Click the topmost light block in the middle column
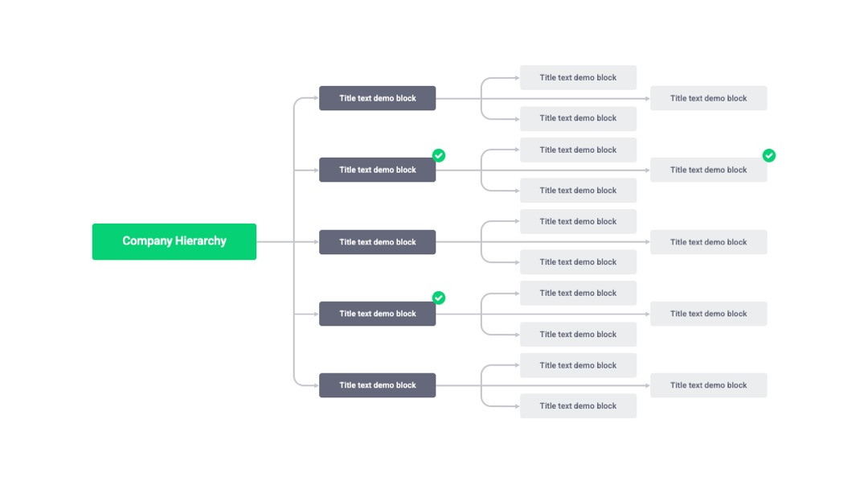 coord(578,77)
